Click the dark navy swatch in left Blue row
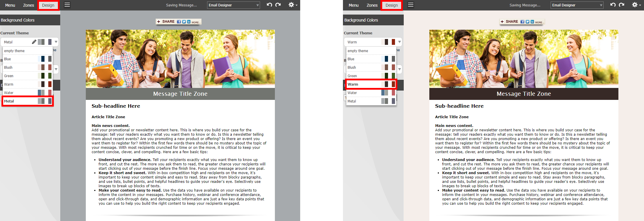This screenshot has height=221, width=644. coord(43,59)
